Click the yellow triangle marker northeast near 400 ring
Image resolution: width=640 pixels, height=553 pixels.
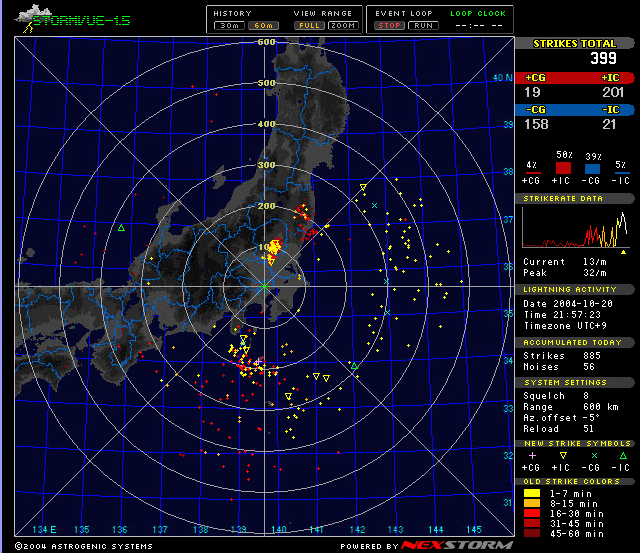tap(363, 187)
